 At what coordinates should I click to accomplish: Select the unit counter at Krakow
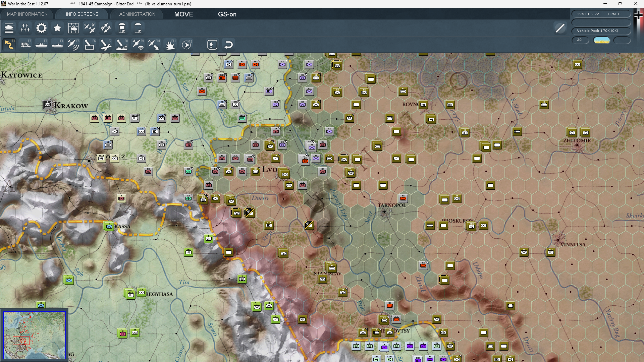(x=48, y=105)
